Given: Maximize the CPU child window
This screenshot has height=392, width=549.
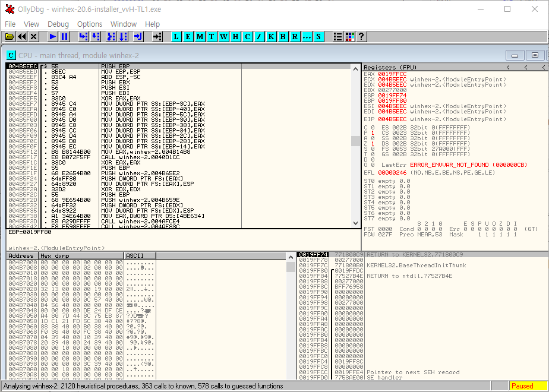Looking at the screenshot, I should click(x=535, y=55).
